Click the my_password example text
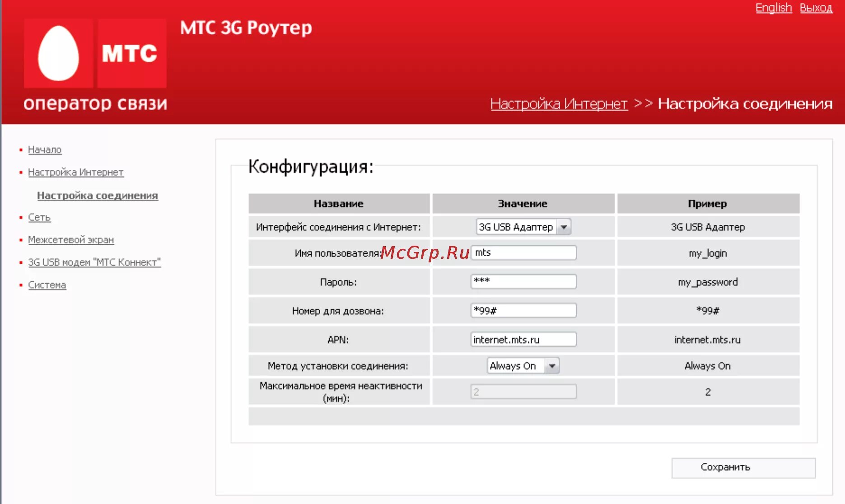Image resolution: width=845 pixels, height=504 pixels. pos(708,282)
